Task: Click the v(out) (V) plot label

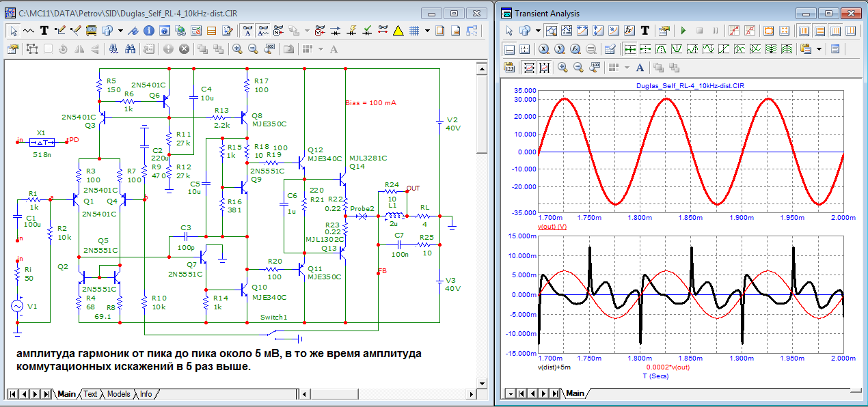Action: 553,226
